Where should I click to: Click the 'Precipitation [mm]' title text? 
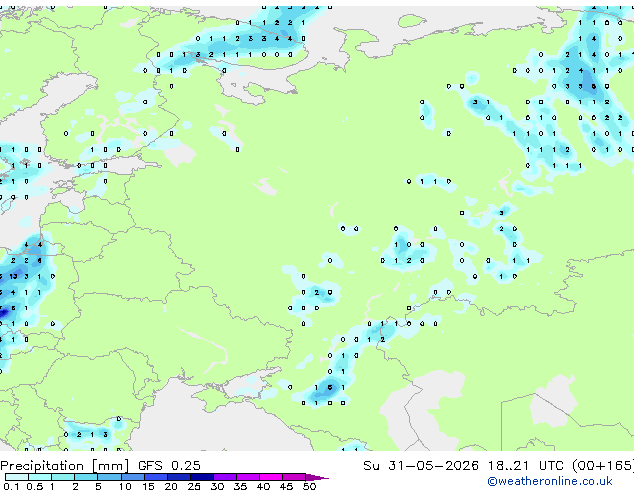(x=65, y=466)
